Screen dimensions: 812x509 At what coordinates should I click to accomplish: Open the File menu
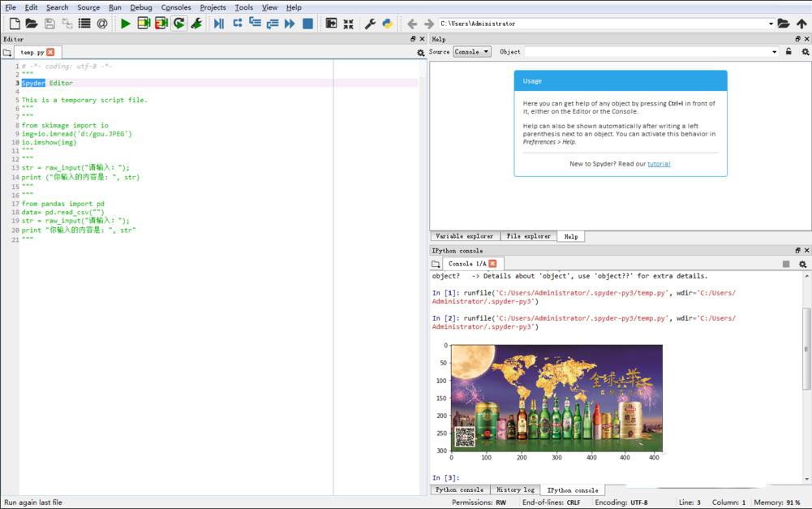click(11, 7)
